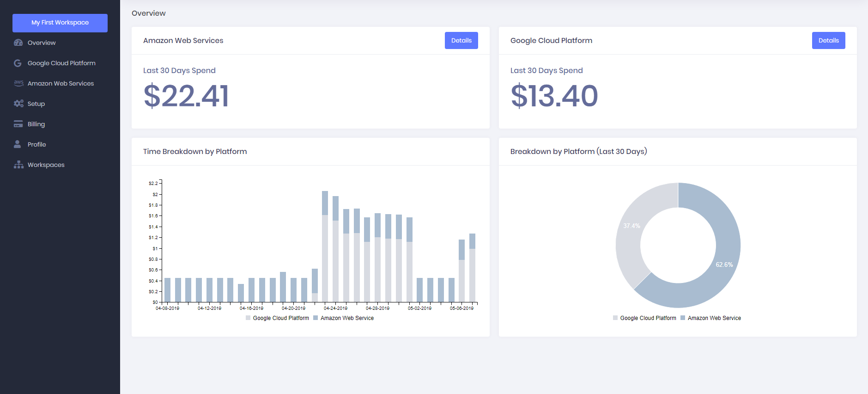Click Breakdown by Platform (Last 30 Days) heading
868x394 pixels.
pyautogui.click(x=578, y=152)
